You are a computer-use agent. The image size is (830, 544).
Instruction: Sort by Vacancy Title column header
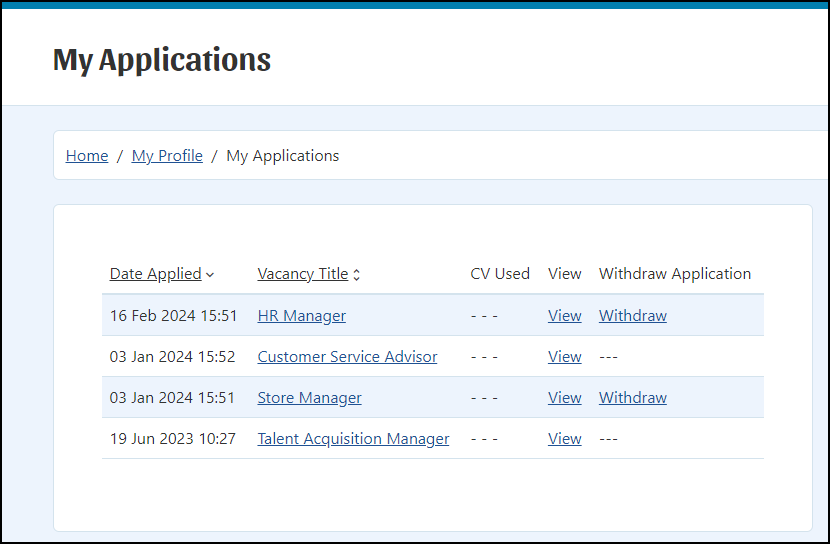(303, 274)
